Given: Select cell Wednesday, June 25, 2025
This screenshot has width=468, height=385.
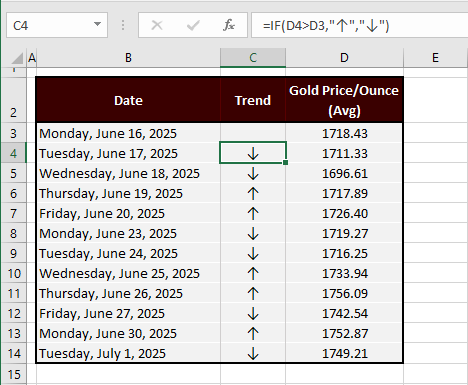Looking at the screenshot, I should point(128,273).
